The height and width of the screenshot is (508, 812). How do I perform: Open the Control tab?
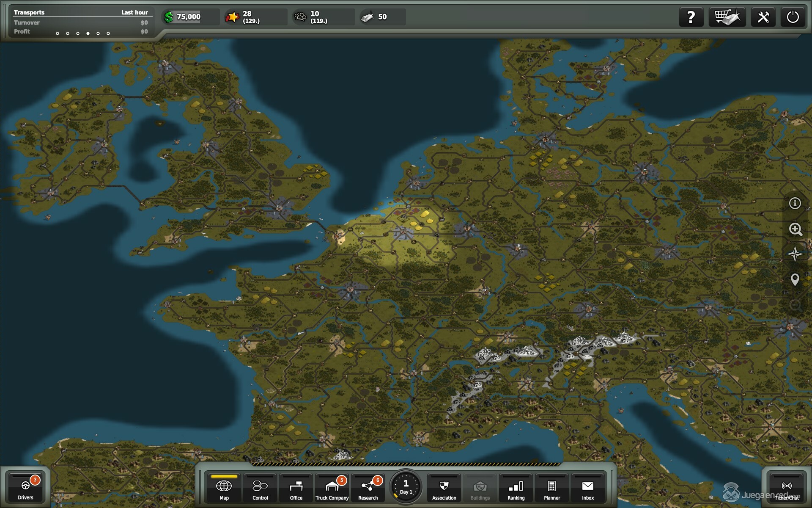260,488
